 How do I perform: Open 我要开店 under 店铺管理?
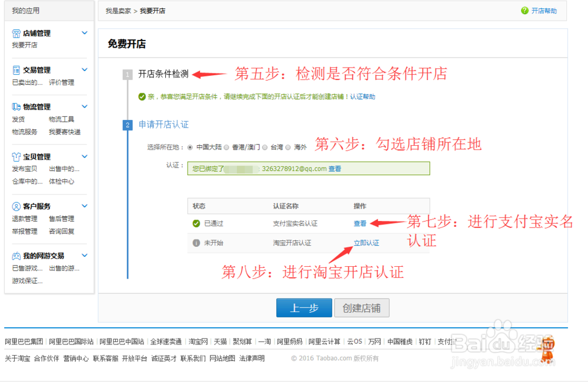click(24, 46)
